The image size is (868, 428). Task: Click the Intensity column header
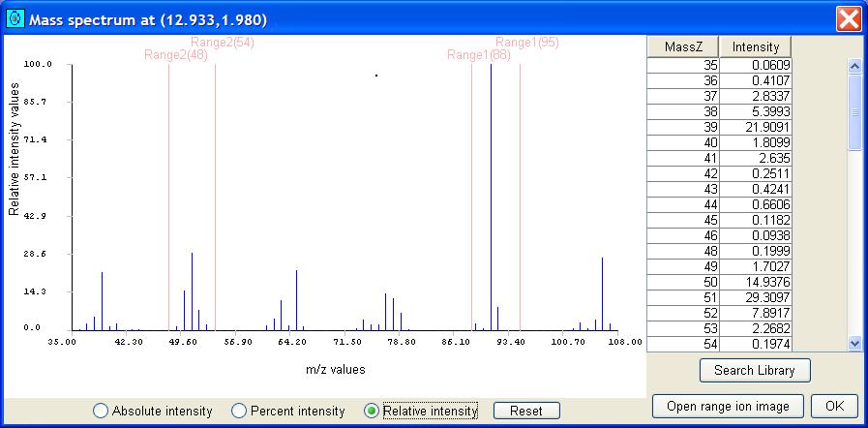(x=756, y=46)
